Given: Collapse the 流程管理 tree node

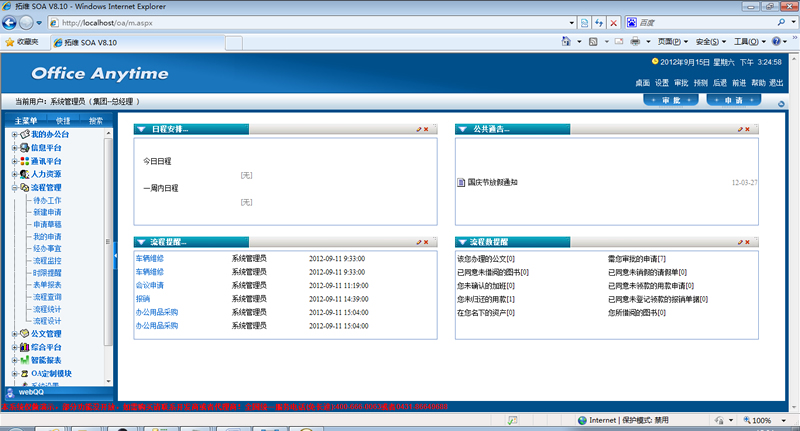Looking at the screenshot, I should [x=14, y=187].
